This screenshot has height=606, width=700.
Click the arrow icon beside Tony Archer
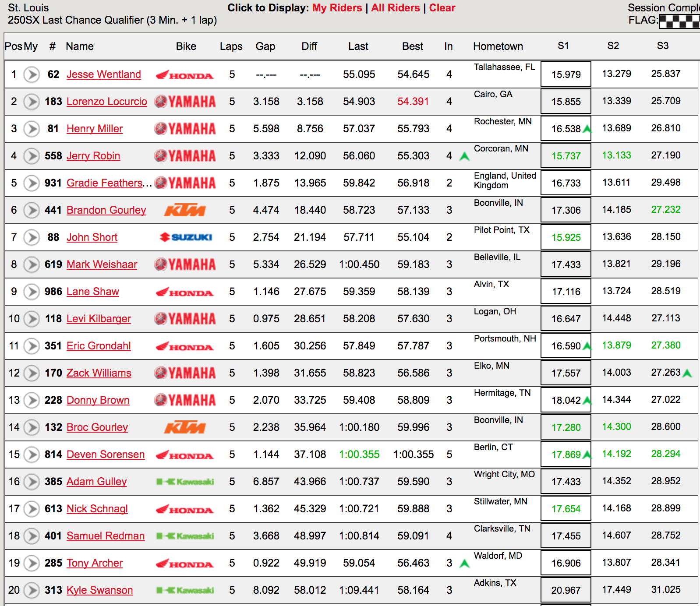click(32, 563)
